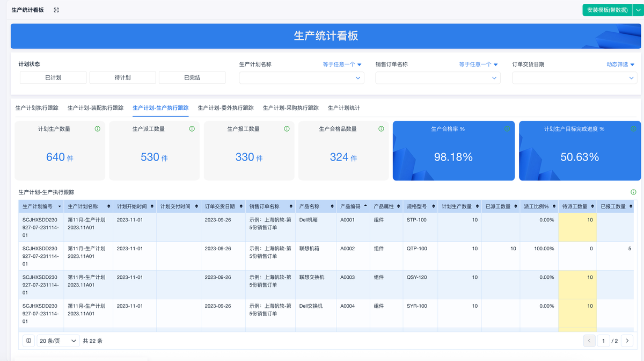Open the 20 条/页 page size selector
This screenshot has height=361, width=644.
coord(58,341)
